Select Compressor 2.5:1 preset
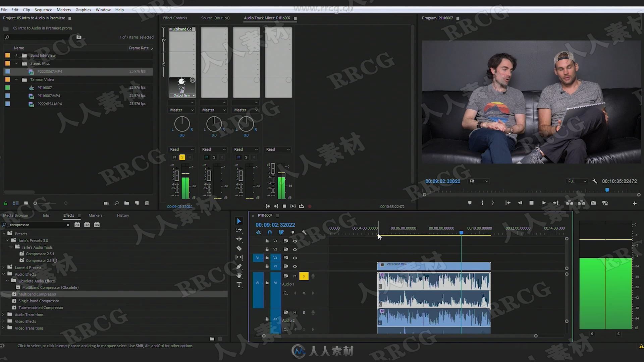644x362 pixels. (40, 254)
